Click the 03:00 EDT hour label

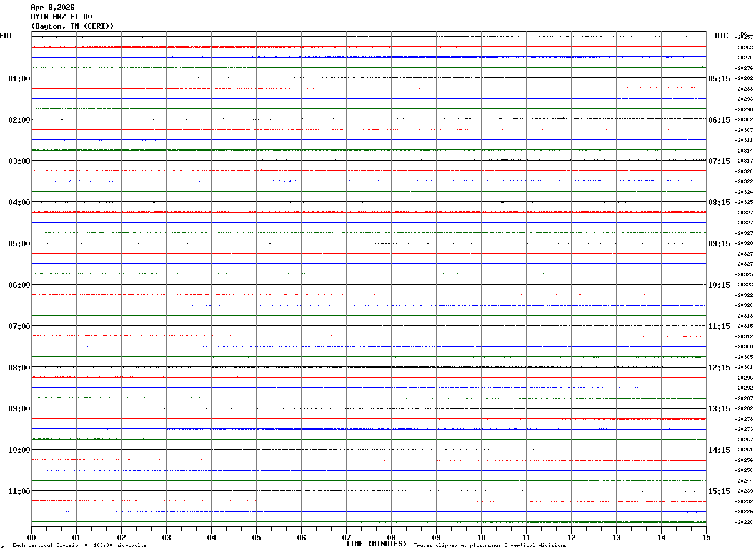click(19, 161)
